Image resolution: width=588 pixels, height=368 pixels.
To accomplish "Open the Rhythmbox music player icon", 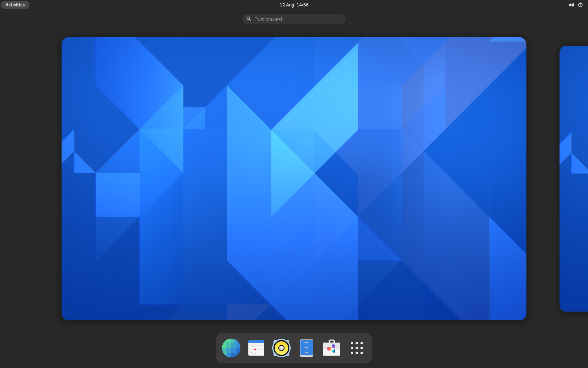I will [281, 348].
